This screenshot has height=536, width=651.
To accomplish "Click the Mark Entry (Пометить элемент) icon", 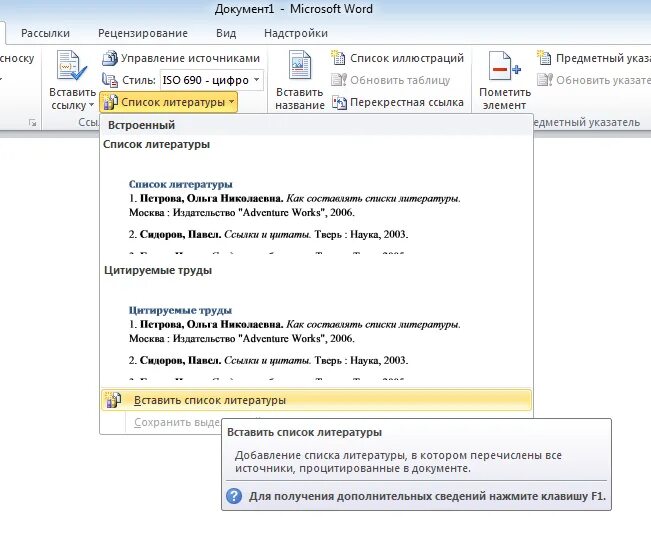I will pyautogui.click(x=504, y=66).
